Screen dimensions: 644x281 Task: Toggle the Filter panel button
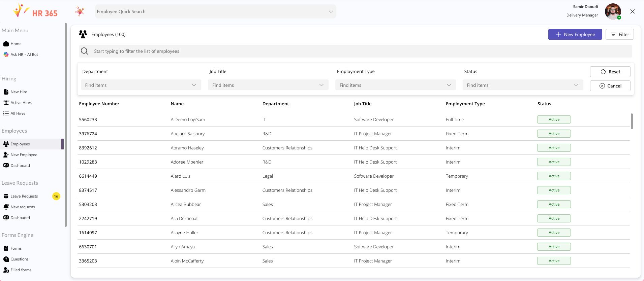[619, 34]
